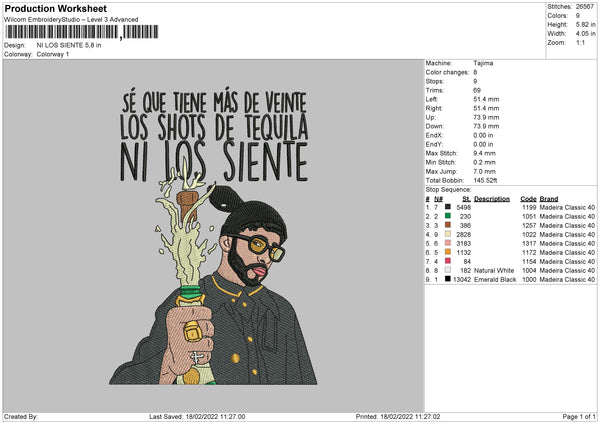600x424 pixels.
Task: Click stitch count '5498' in stop row 1
Action: coord(463,207)
